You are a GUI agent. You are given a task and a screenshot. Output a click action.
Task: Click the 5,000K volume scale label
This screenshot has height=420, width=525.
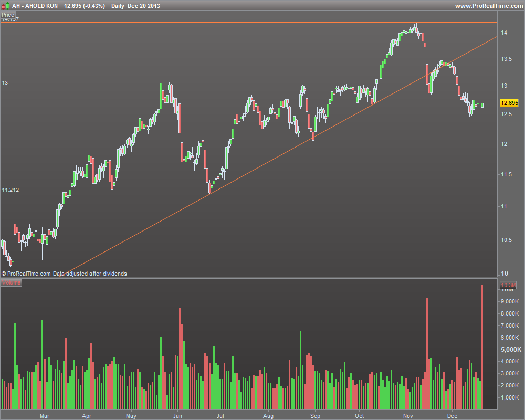[511, 349]
